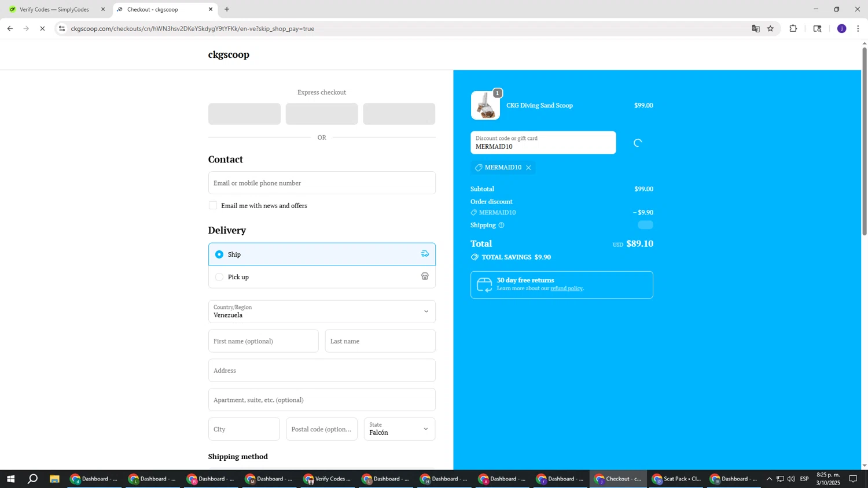
Task: Switch to the Checkout - ckgscoop tab
Action: coord(164,9)
